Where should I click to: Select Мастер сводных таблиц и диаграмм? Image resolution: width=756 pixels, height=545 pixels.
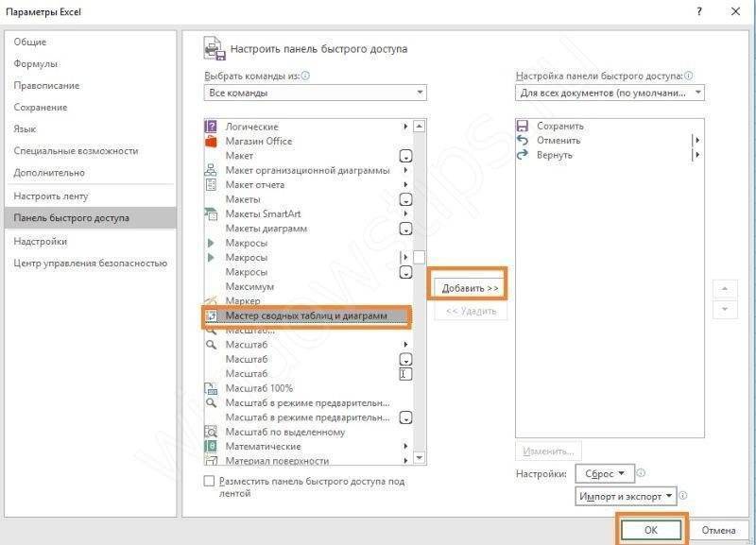(x=309, y=315)
